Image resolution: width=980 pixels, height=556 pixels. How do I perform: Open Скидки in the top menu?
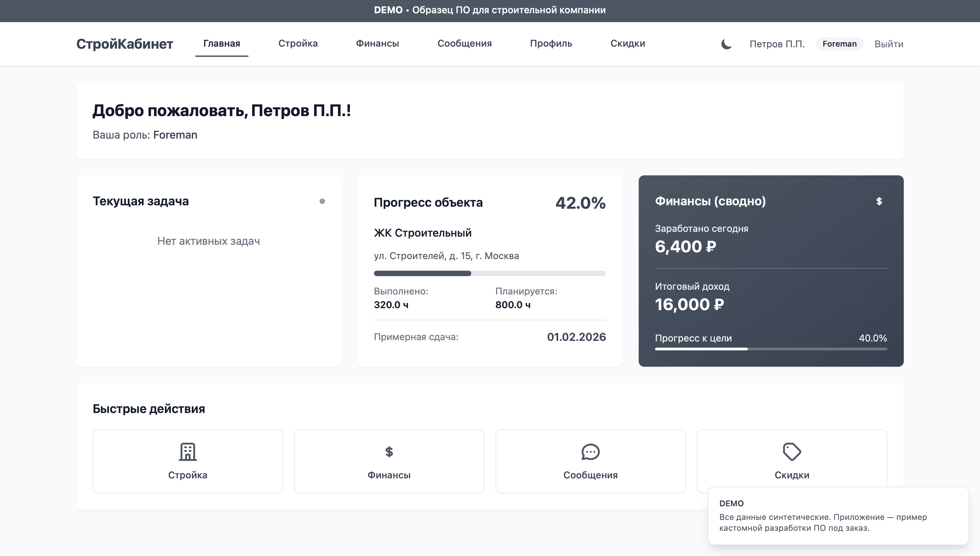pyautogui.click(x=627, y=44)
